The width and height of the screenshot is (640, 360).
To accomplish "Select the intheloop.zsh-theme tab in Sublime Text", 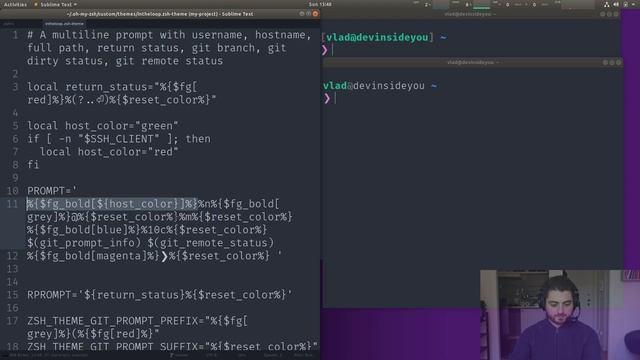I will click(64, 24).
